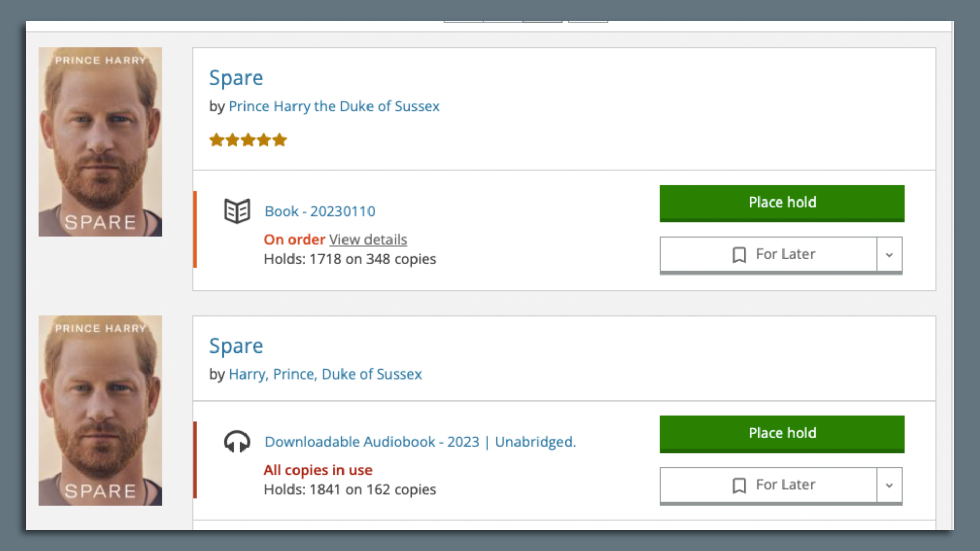980x551 pixels.
Task: Open Downloadable Audiobook - 2023 Unabridged link
Action: pyautogui.click(x=420, y=442)
